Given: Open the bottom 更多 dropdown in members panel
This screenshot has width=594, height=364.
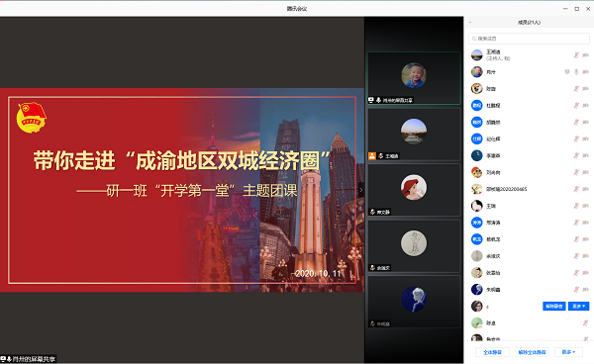Looking at the screenshot, I should (x=568, y=352).
